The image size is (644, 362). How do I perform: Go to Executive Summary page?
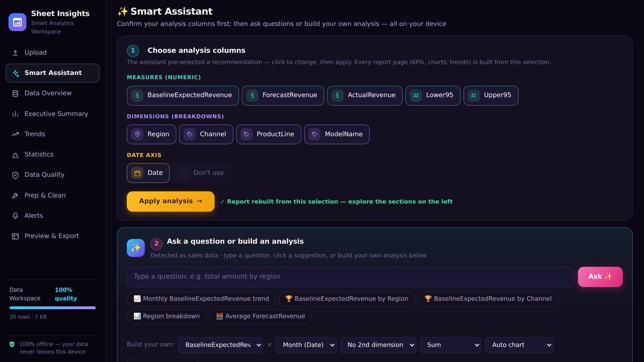(x=52, y=114)
